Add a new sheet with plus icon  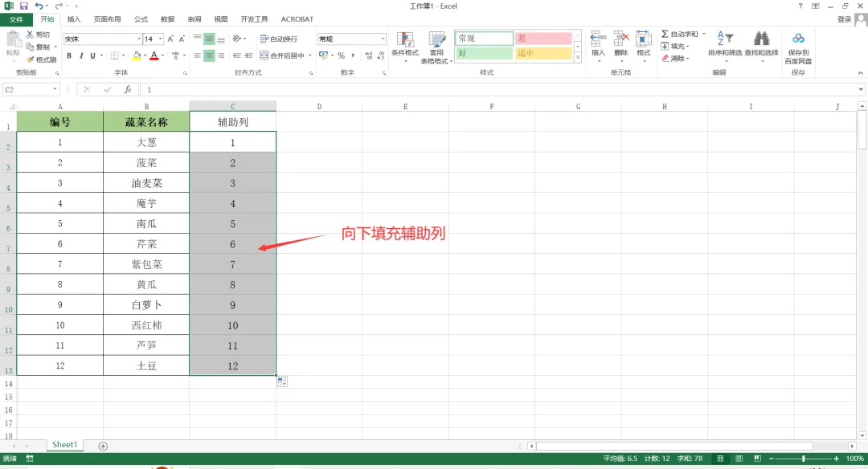(103, 446)
